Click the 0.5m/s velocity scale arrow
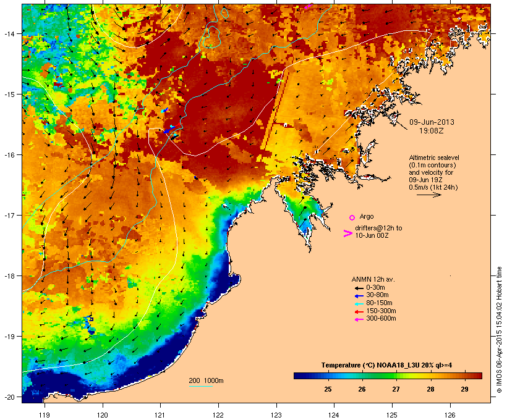Screen dimensions: 507x420 pyautogui.click(x=429, y=195)
